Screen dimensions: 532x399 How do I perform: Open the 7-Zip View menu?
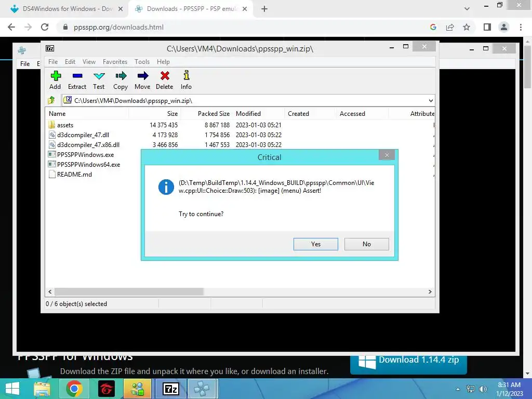click(x=89, y=62)
